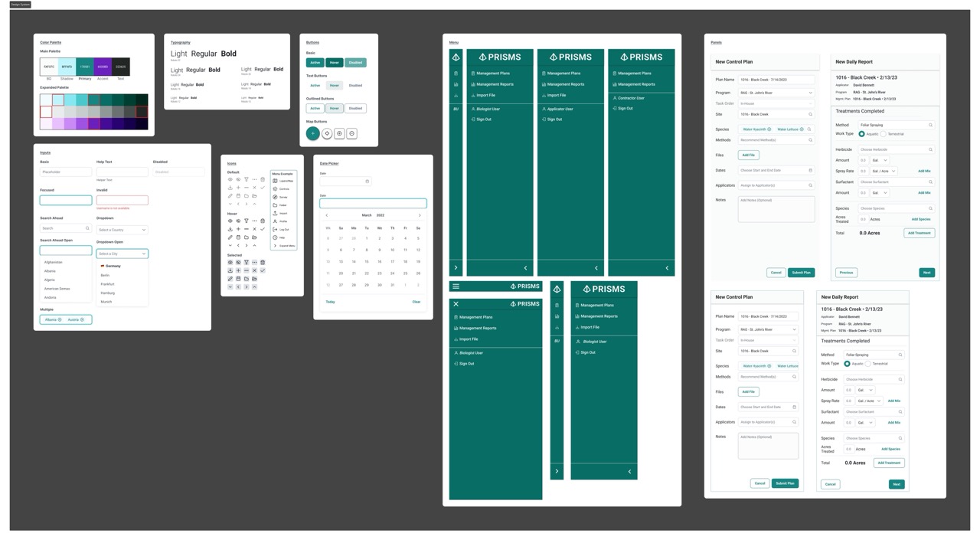Click the hamburger menu icon beside PRISMS
The image size is (980, 540).
tap(456, 286)
